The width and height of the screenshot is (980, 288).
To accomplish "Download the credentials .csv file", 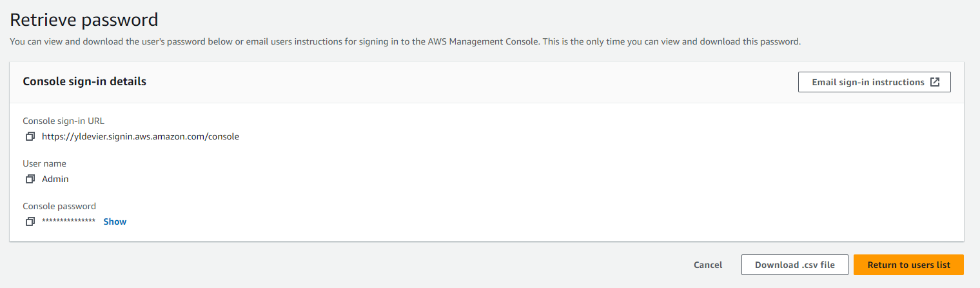I will tap(794, 265).
